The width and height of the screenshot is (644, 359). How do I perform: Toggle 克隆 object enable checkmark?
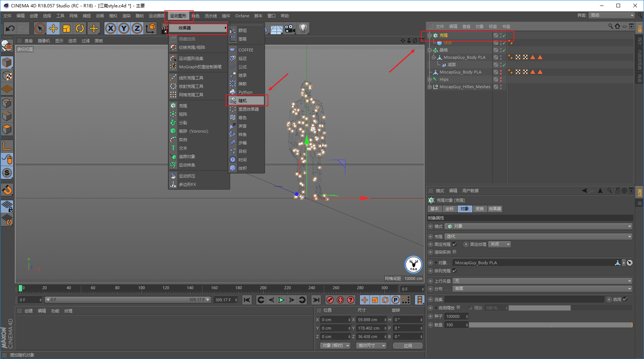504,36
